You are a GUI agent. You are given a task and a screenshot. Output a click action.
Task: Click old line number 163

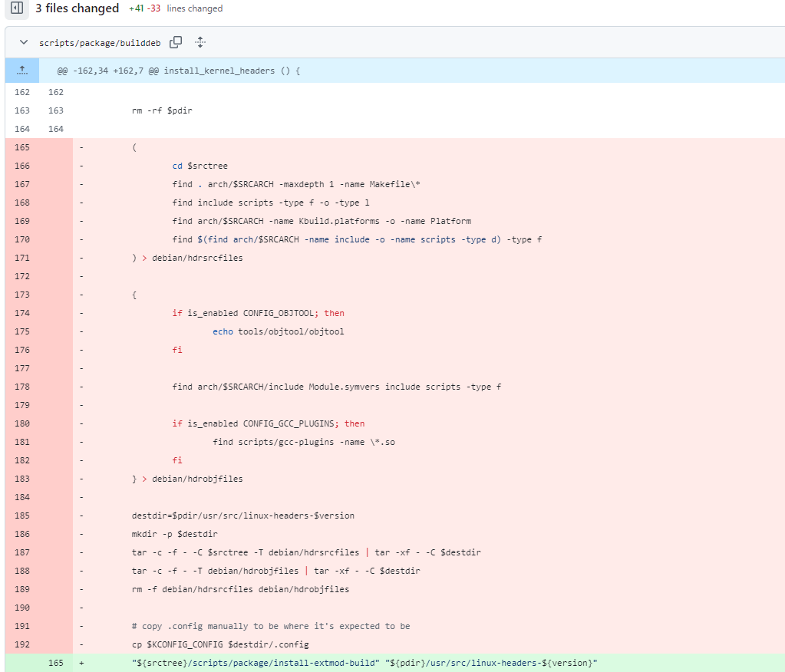(x=22, y=110)
